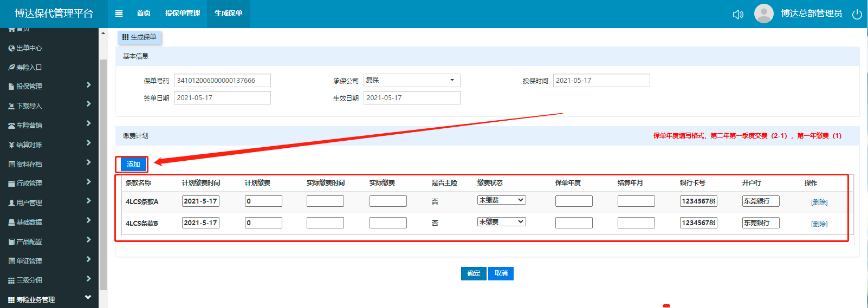Viewport: 868px width, 308px height.
Task: Open 缴费状态 dropdown in 4LCS条款A row
Action: (502, 200)
